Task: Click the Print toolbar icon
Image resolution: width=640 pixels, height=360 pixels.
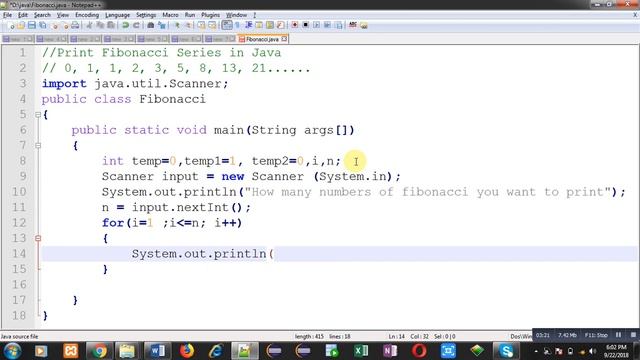Action: coord(75,25)
